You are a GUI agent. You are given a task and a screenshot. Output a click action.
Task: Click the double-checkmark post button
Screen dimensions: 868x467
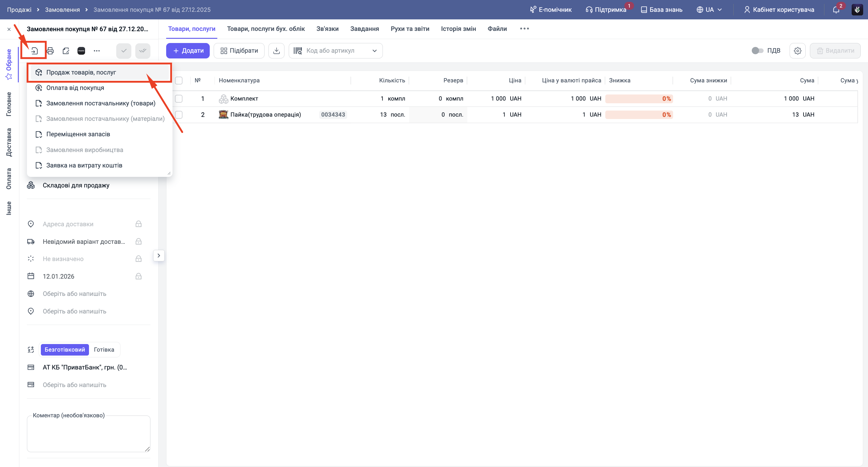[143, 51]
